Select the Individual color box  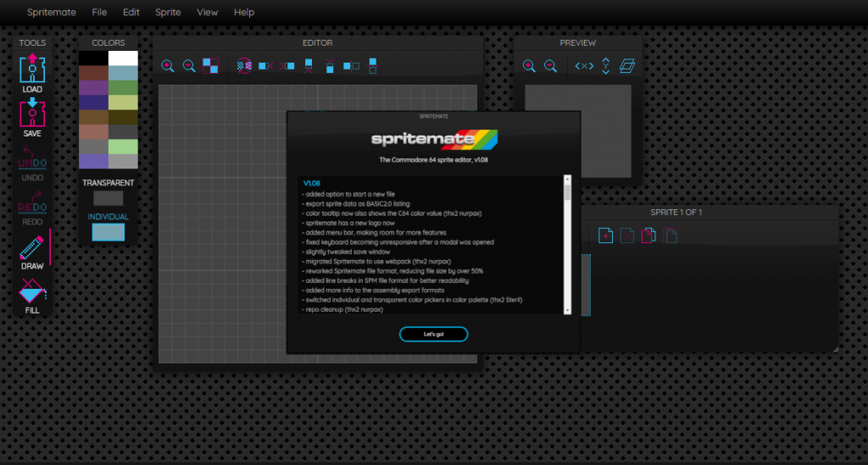pos(108,232)
